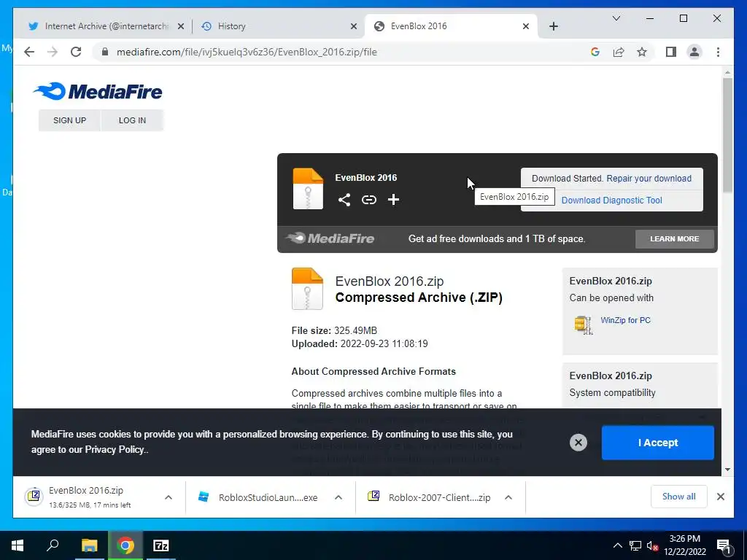Open 7-Zip from the taskbar
Screen dimensions: 747x560
click(x=161, y=545)
